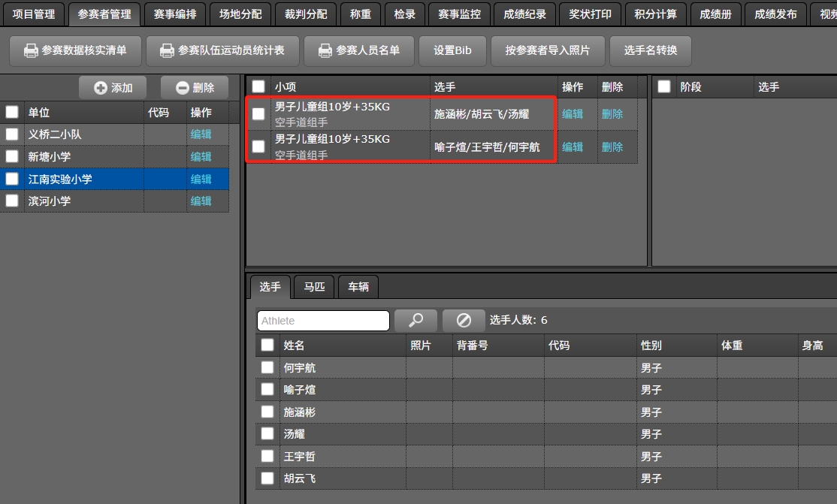The width and height of the screenshot is (837, 504).
Task: Open the 马匹 tab
Action: pyautogui.click(x=314, y=287)
